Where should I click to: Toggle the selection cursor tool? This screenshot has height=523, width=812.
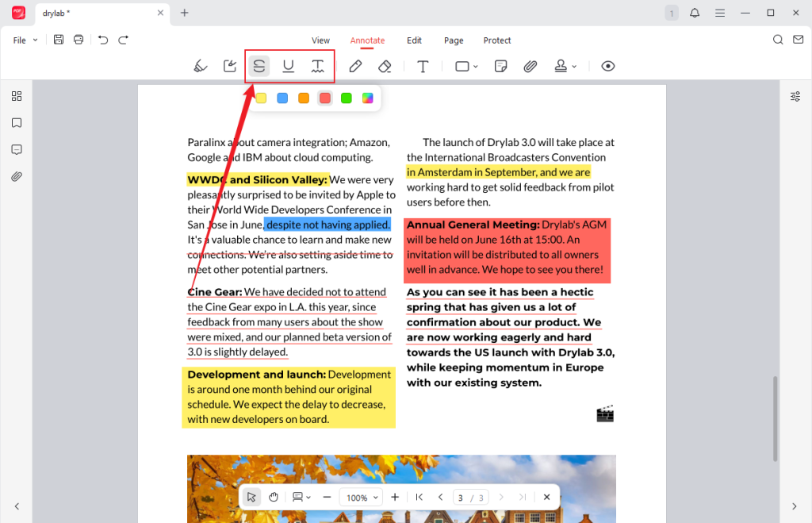tap(251, 497)
